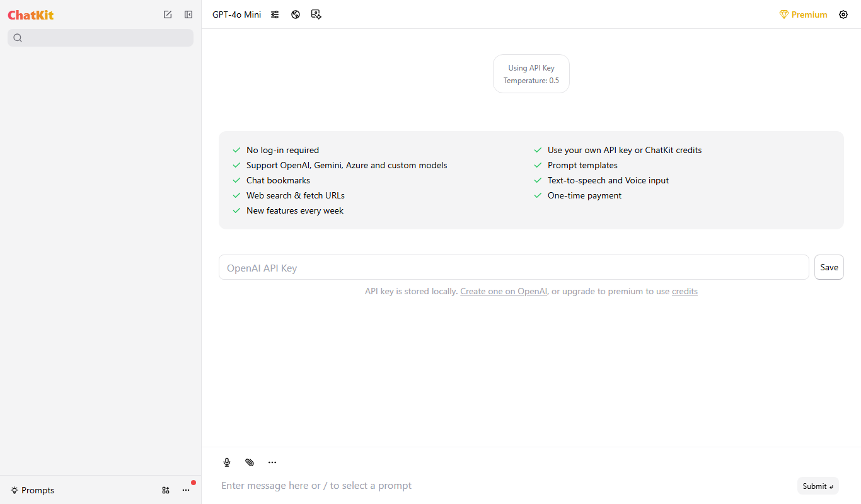Follow the credits link

tap(685, 291)
